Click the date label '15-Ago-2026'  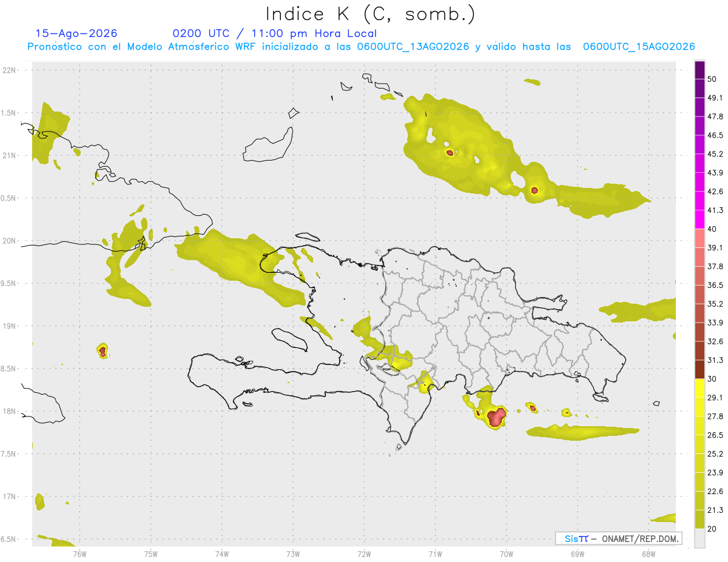click(76, 33)
